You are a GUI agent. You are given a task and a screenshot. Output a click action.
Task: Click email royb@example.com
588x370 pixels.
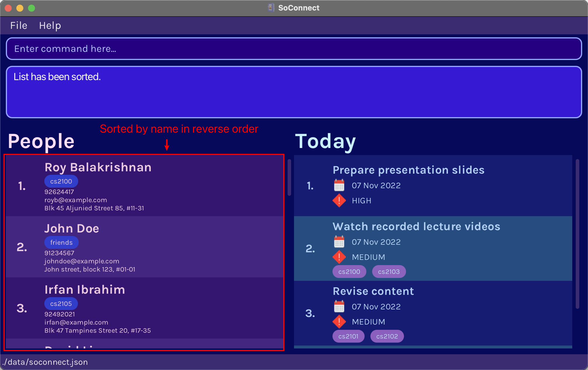point(76,200)
